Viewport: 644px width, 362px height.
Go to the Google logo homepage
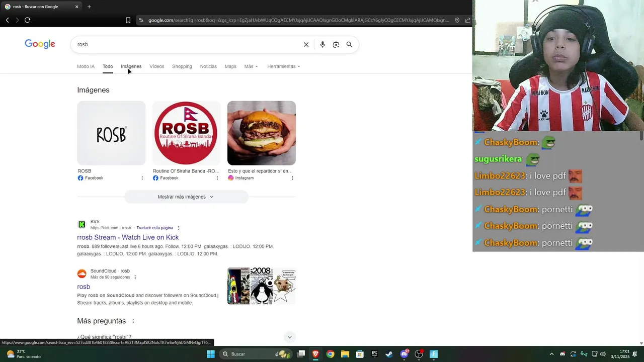[40, 44]
